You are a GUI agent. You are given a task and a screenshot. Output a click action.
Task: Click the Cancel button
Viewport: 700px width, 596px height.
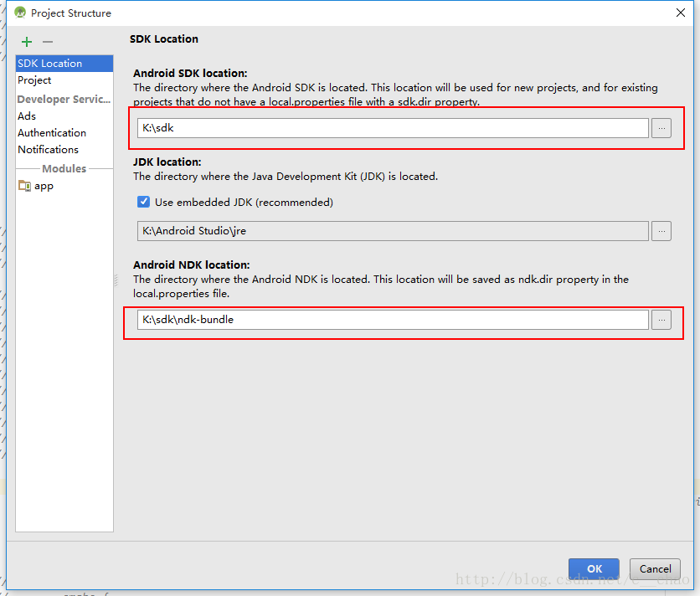pyautogui.click(x=655, y=568)
